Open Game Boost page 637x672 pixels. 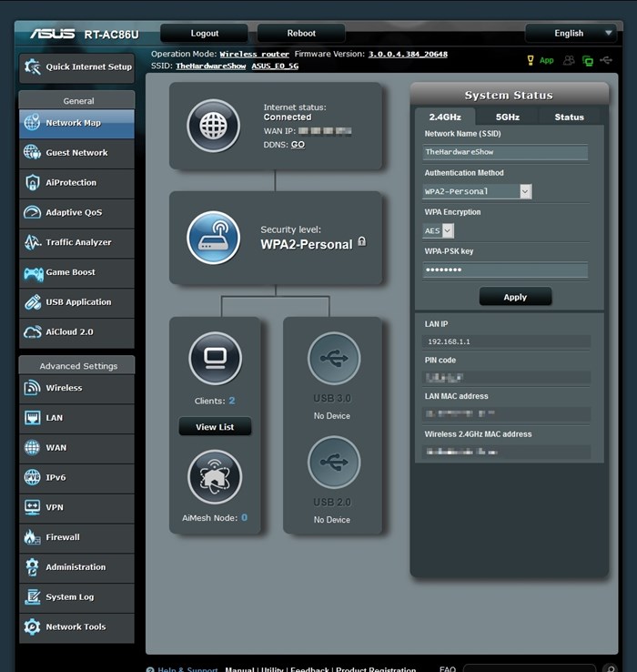click(76, 272)
